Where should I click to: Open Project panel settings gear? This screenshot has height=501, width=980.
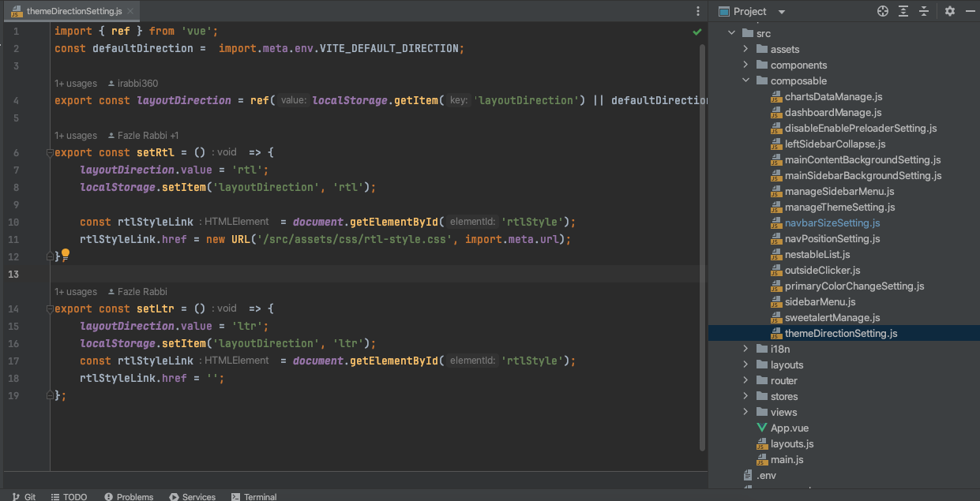pyautogui.click(x=950, y=11)
